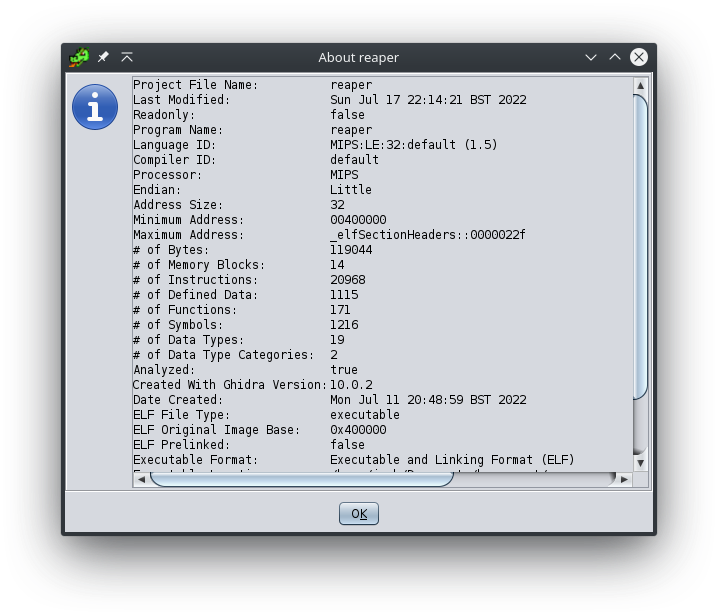The width and height of the screenshot is (718, 615).
Task: Click the Ghidra dragon icon in title bar
Action: [79, 57]
